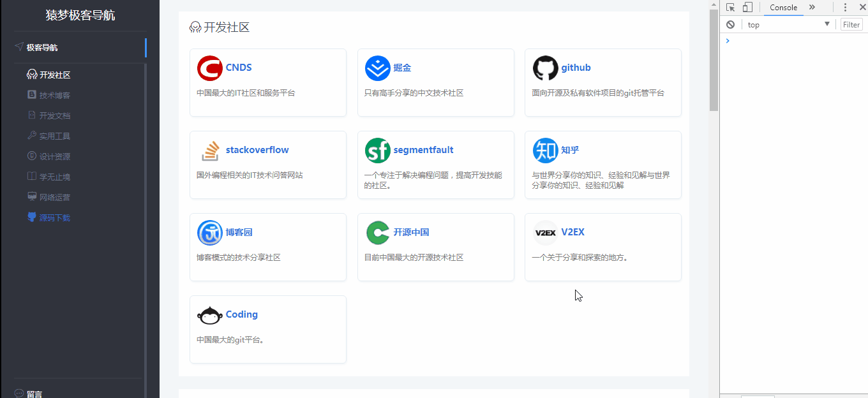Click the 掘金 diamond icon

click(x=378, y=68)
